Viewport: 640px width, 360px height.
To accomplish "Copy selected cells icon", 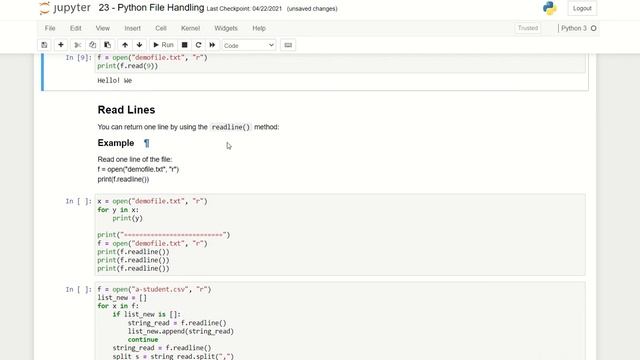I will 93,45.
